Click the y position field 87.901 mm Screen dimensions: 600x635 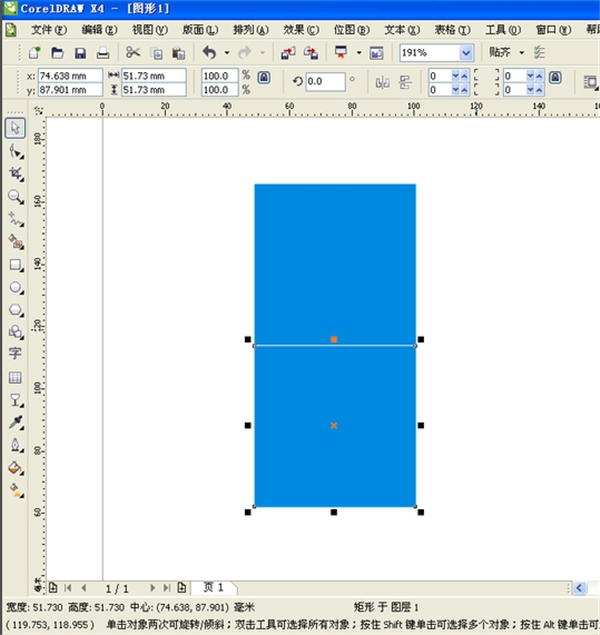point(70,89)
